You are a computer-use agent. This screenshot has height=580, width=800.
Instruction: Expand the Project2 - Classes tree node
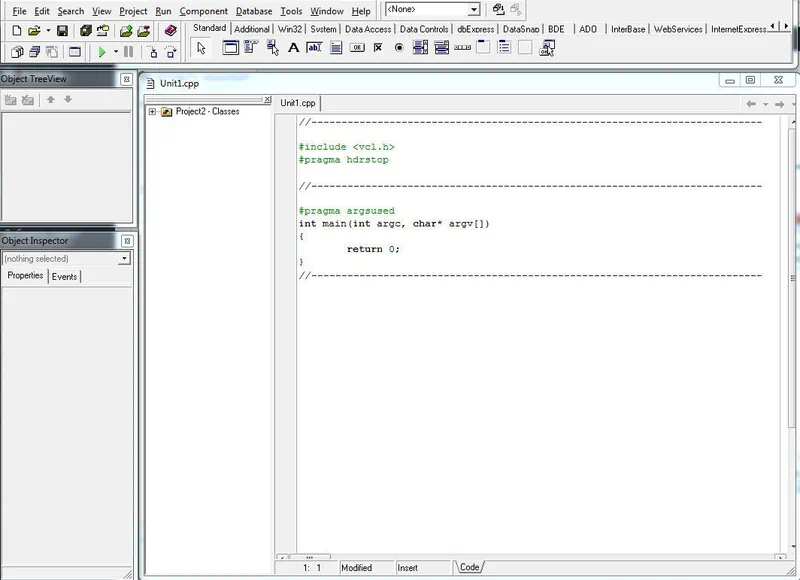tap(152, 111)
